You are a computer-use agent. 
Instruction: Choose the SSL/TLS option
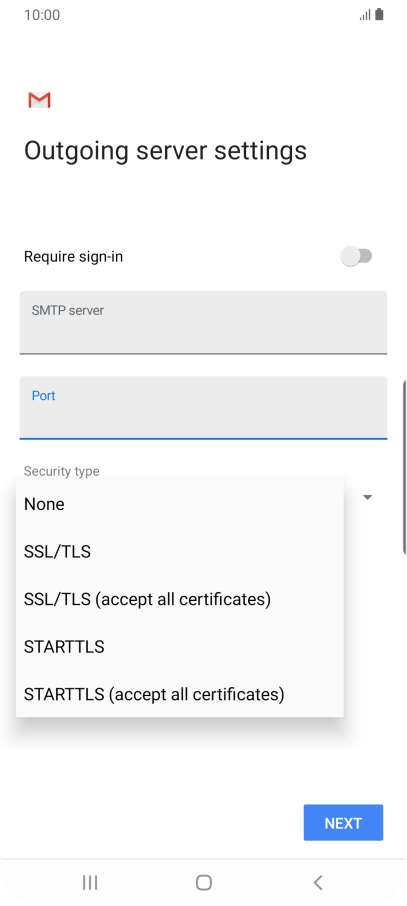click(x=180, y=551)
